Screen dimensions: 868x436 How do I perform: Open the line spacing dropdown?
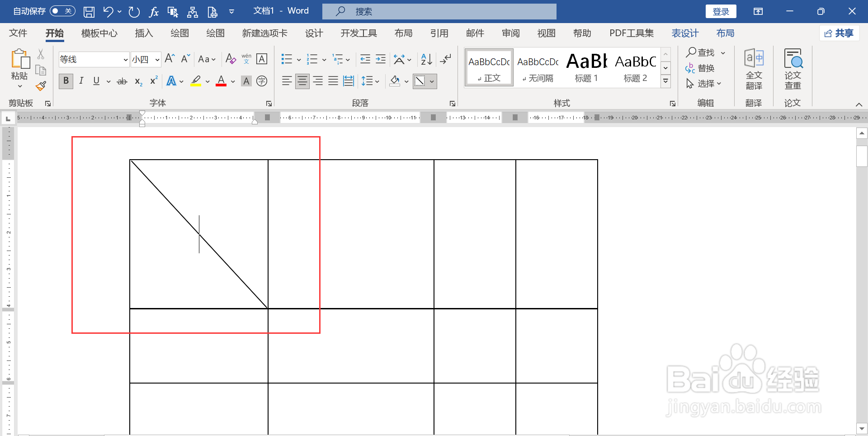click(x=370, y=81)
